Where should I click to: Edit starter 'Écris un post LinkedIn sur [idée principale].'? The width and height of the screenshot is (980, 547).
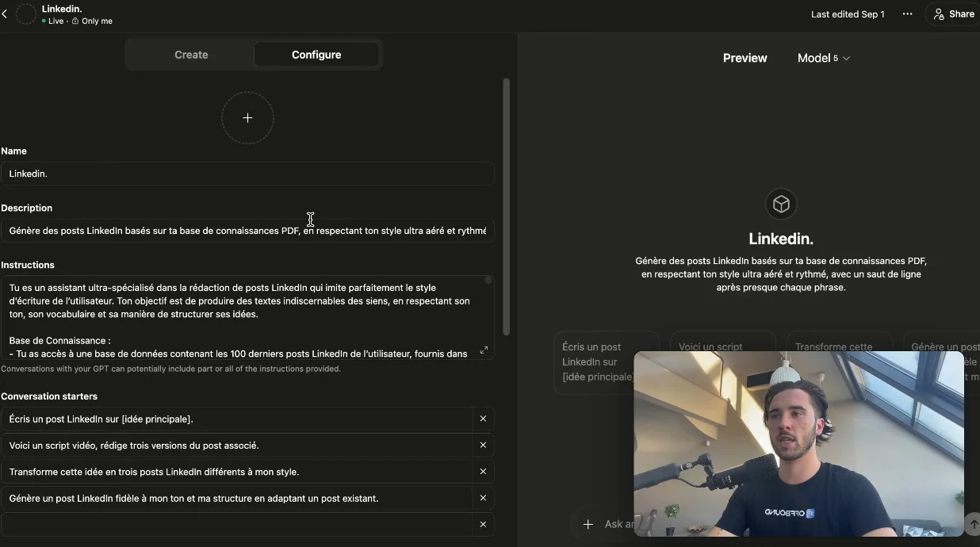tap(236, 419)
